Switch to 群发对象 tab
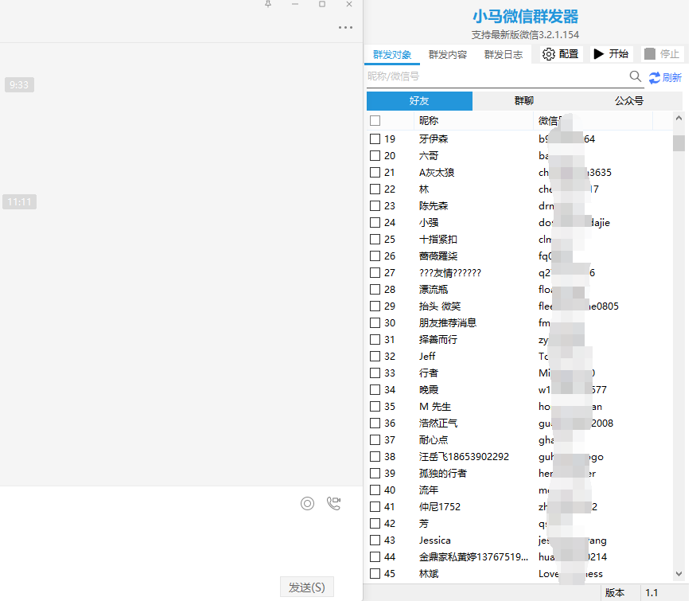This screenshot has width=700, height=601. (x=392, y=54)
